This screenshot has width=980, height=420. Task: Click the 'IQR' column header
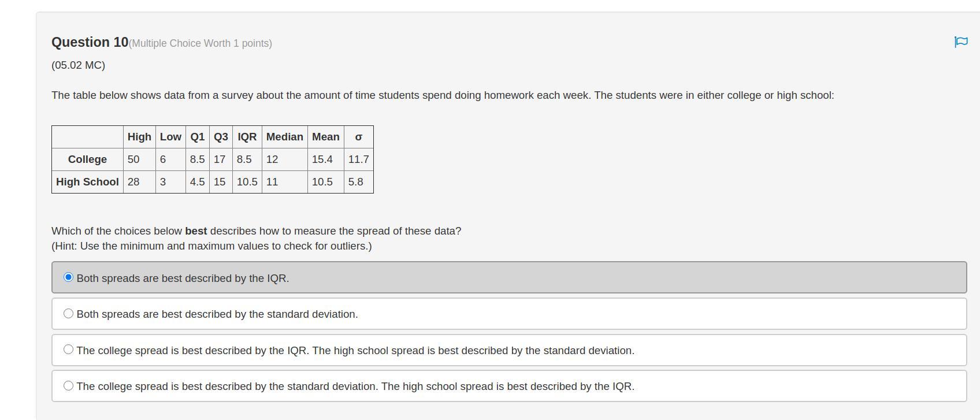pyautogui.click(x=247, y=137)
